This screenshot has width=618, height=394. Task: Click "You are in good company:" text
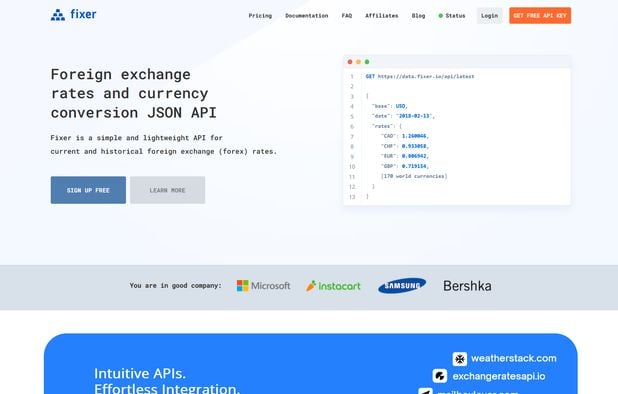click(175, 285)
